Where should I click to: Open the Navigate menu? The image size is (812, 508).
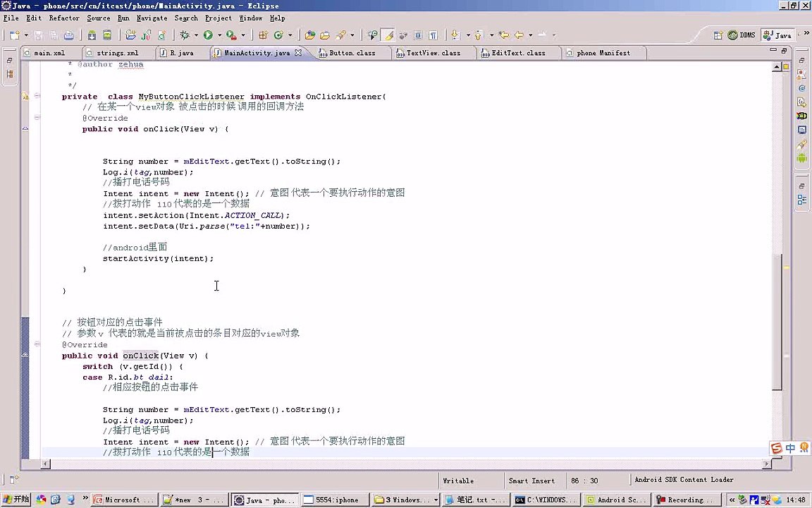(152, 18)
